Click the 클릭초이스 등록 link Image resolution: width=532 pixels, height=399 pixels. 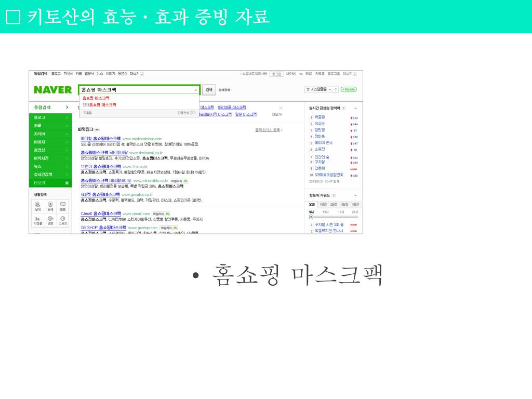268,130
